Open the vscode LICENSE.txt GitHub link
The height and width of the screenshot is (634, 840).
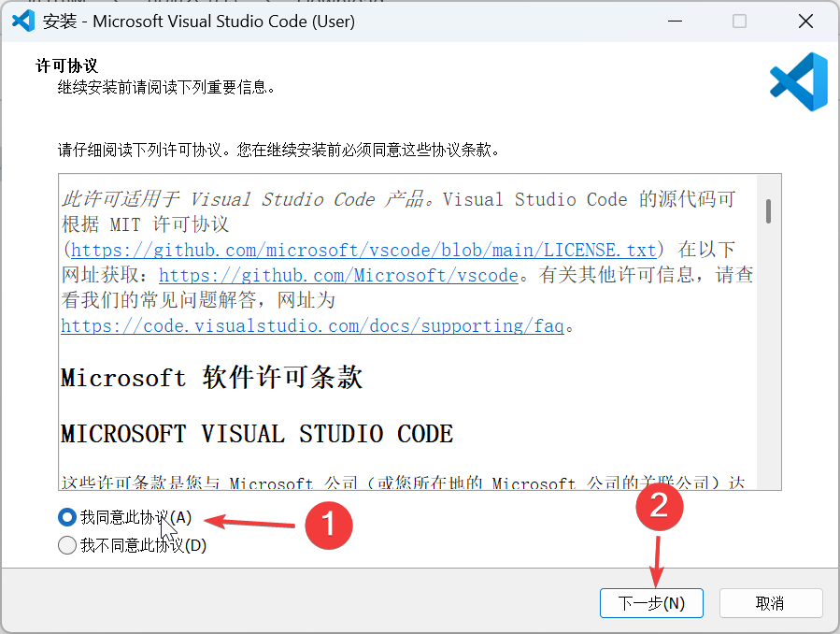point(363,250)
